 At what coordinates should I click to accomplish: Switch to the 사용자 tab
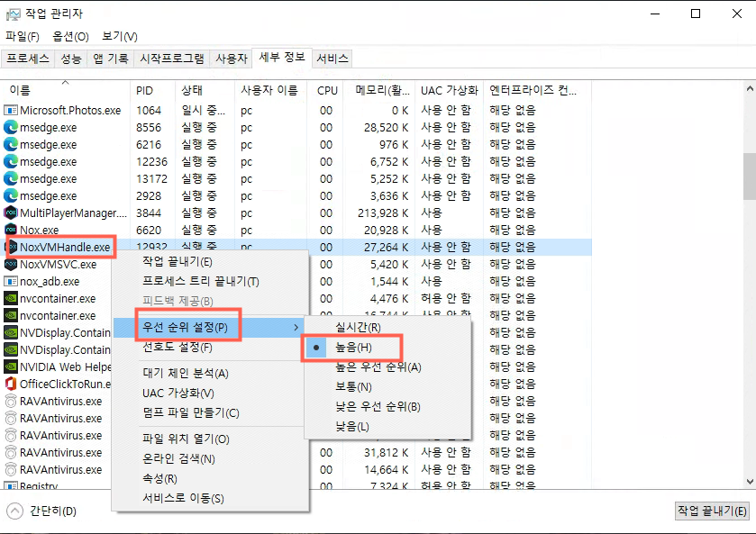(x=231, y=59)
